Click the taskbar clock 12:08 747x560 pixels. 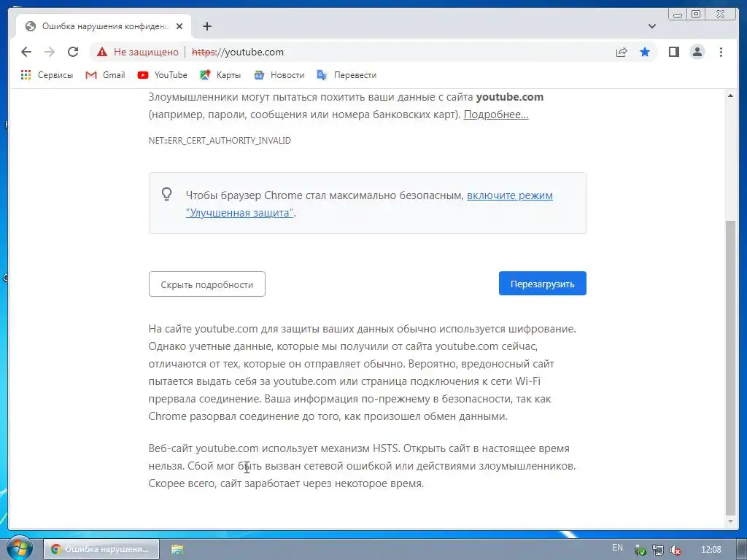[711, 550]
